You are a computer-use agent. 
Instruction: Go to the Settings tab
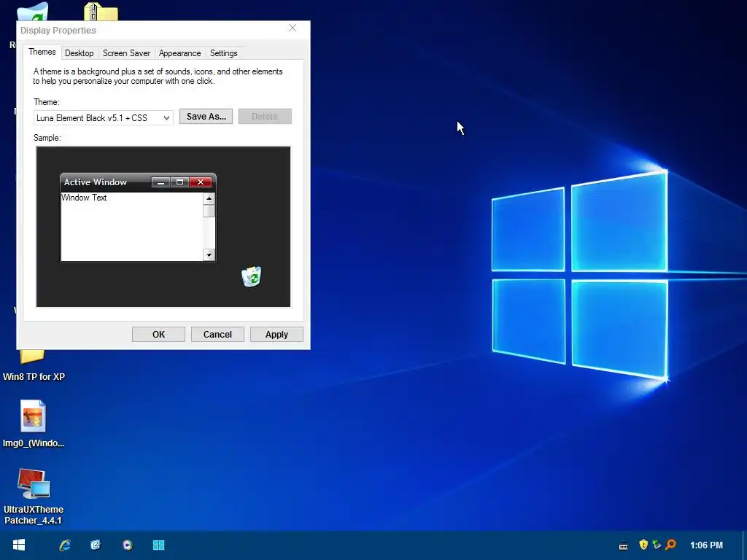pos(223,52)
